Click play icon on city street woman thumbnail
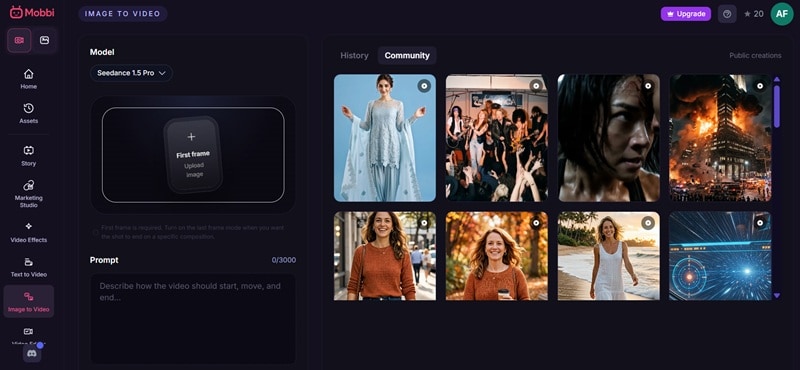This screenshot has width=800, height=370. point(424,223)
